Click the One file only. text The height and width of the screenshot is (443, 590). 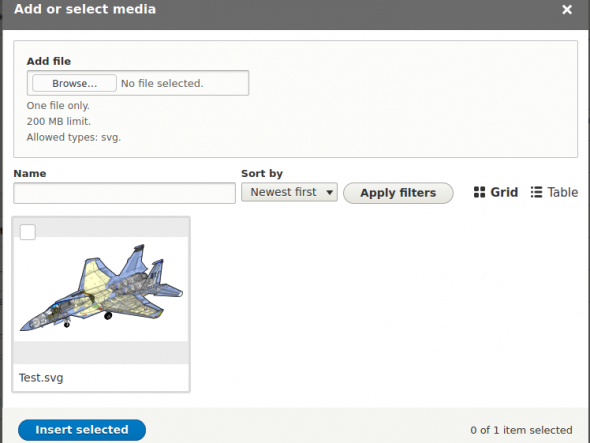pos(58,106)
